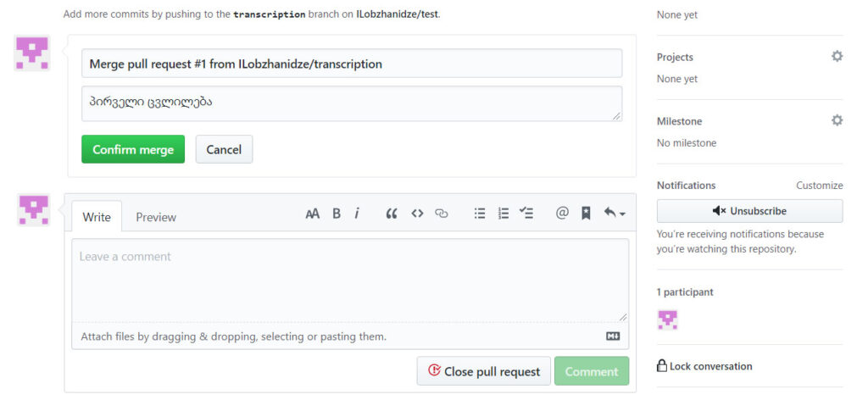Mention a user with @ icon
Viewport: 868px width, 411px height.
click(562, 214)
